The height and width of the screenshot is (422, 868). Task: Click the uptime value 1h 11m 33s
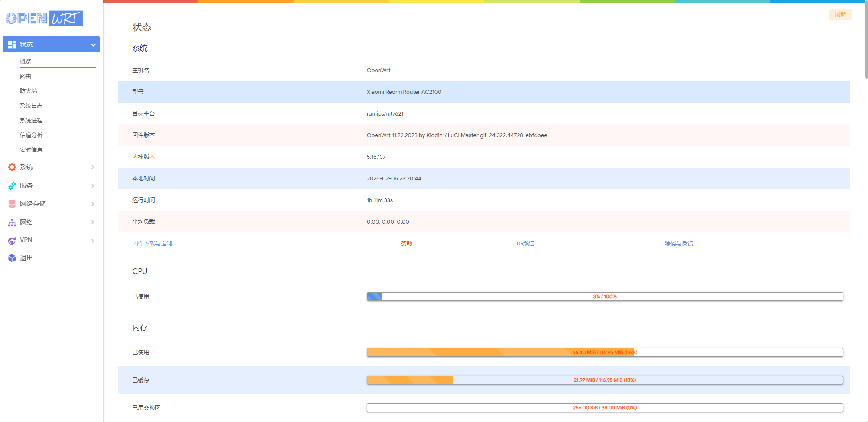pyautogui.click(x=380, y=200)
